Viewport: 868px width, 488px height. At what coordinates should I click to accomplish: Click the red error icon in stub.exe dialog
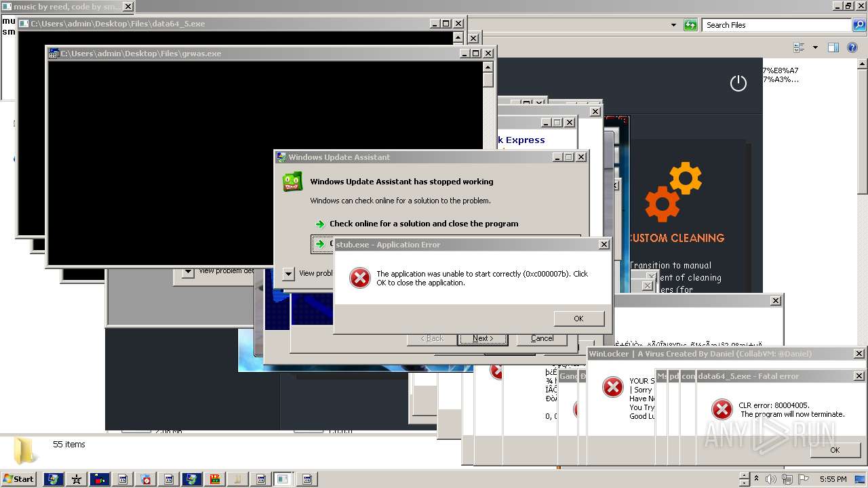[359, 277]
